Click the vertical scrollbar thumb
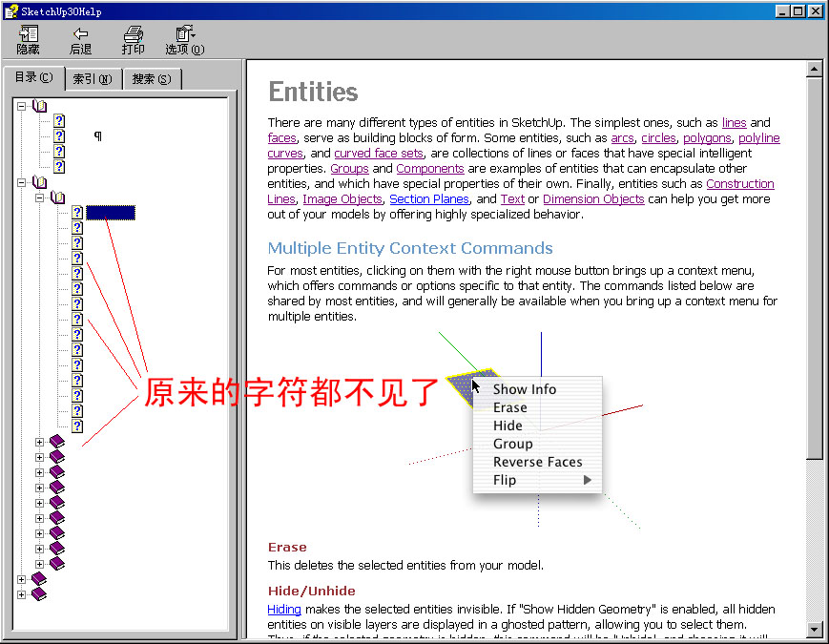The width and height of the screenshot is (829, 644). pos(814,268)
